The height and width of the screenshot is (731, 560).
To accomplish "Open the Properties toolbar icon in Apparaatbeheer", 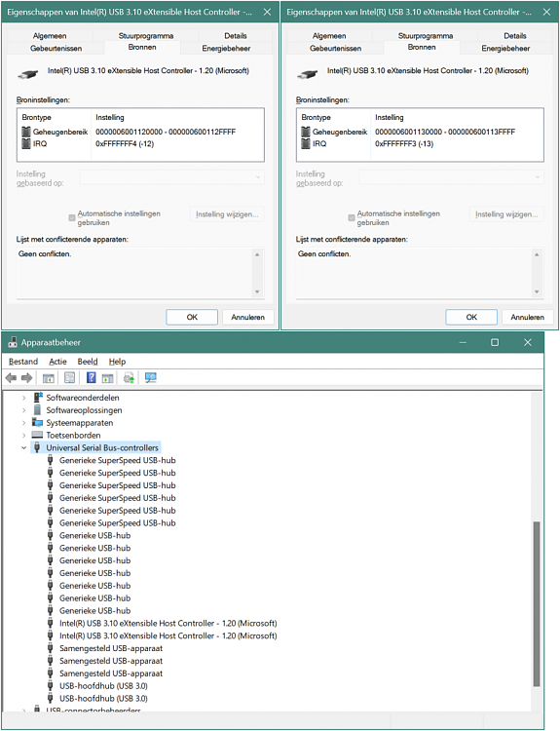I will tap(70, 377).
